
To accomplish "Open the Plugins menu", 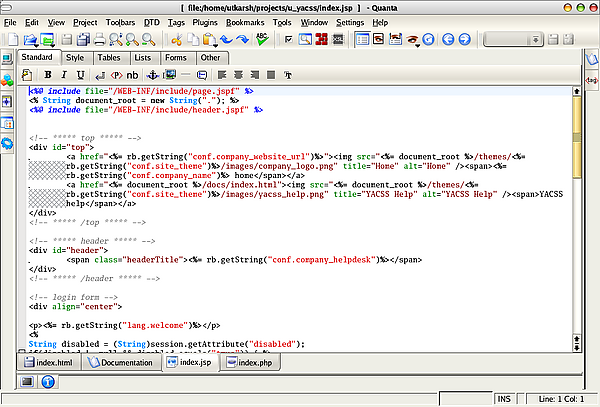I will pos(205,21).
